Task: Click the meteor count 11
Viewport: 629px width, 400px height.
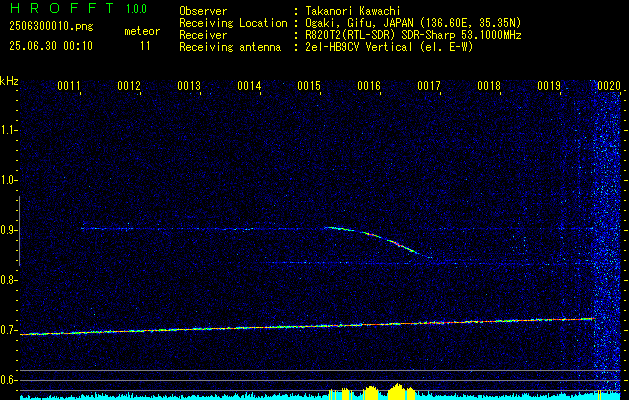Action: pyautogui.click(x=145, y=46)
